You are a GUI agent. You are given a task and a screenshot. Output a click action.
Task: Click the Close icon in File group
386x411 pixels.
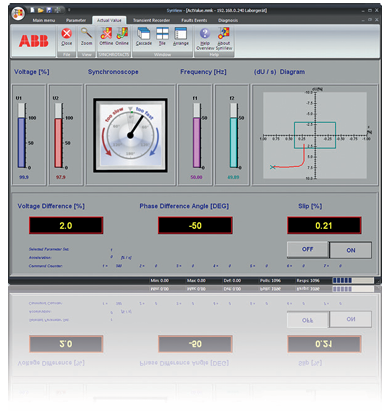click(x=67, y=37)
